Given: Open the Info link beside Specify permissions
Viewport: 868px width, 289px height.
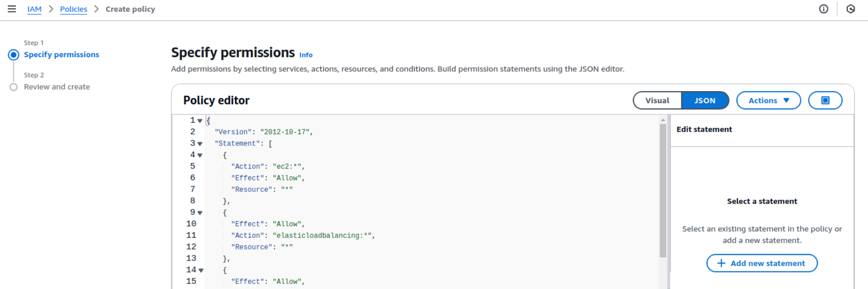Looking at the screenshot, I should coord(306,55).
